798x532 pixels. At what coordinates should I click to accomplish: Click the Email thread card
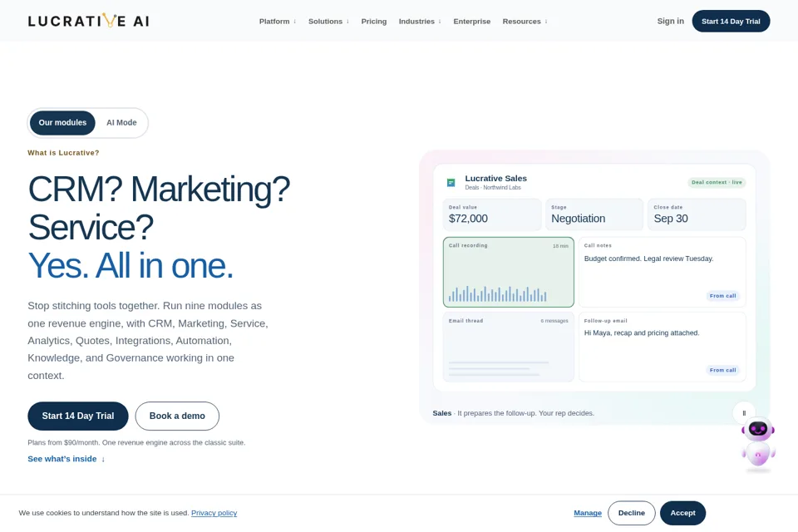click(x=509, y=347)
